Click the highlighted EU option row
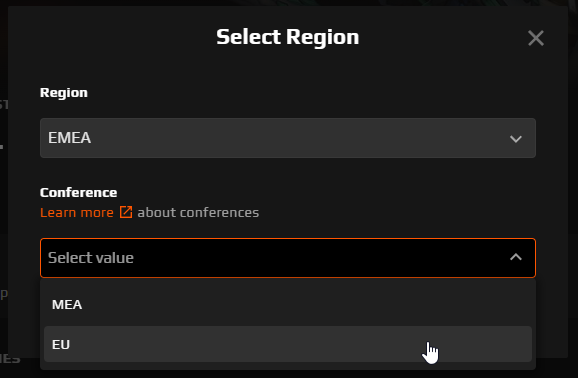 288,344
